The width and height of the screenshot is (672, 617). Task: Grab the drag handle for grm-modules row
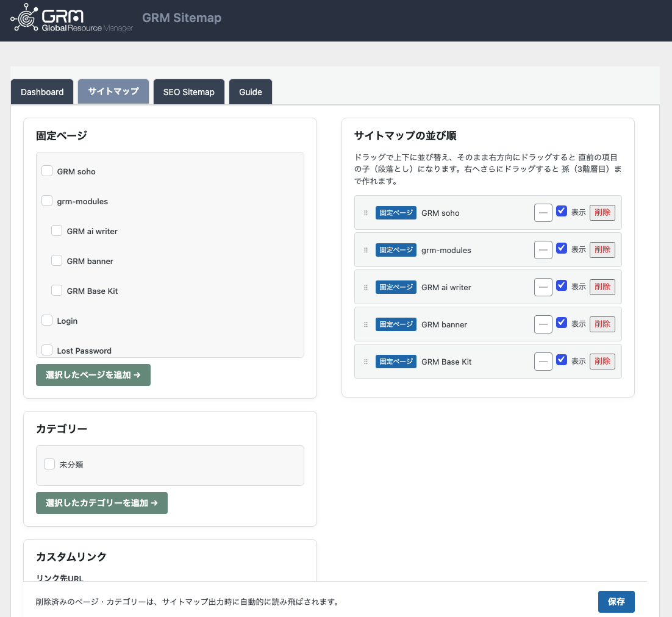(x=365, y=250)
